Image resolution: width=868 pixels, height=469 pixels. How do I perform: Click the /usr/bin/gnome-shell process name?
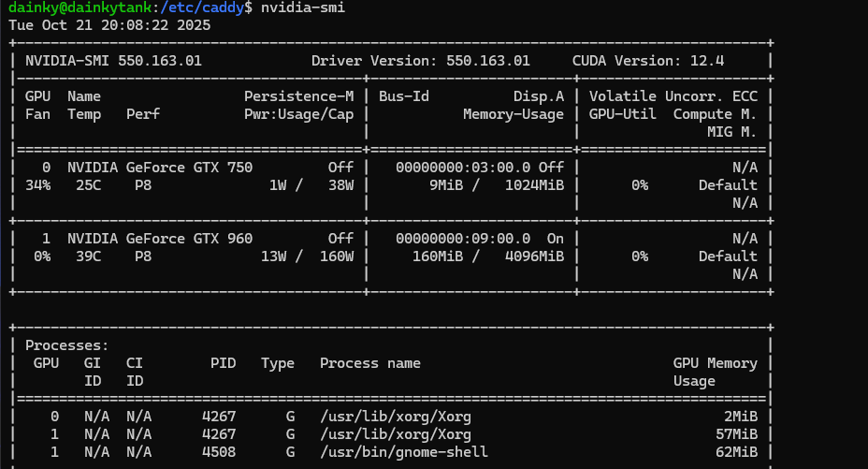[404, 452]
